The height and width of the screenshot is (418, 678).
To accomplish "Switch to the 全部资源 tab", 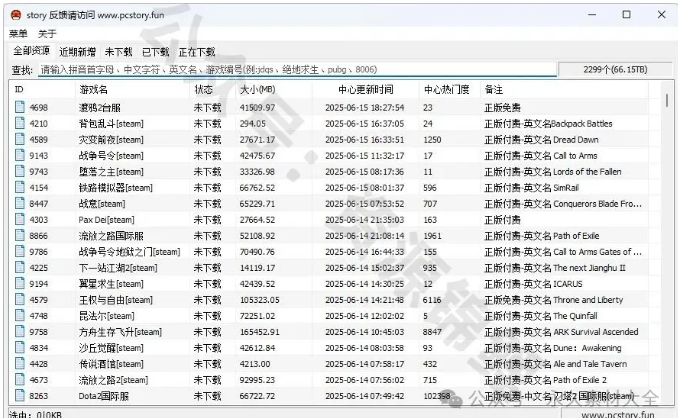I will [x=32, y=51].
